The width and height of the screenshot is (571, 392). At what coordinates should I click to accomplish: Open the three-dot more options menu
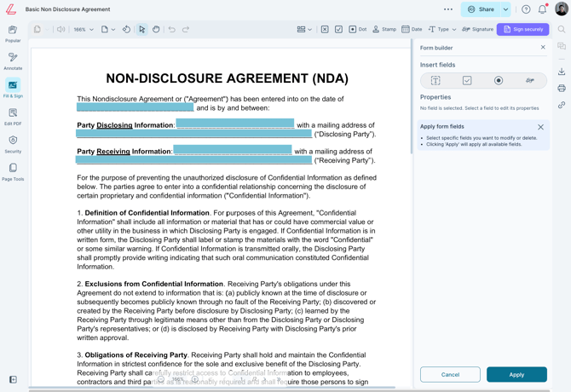coord(448,9)
